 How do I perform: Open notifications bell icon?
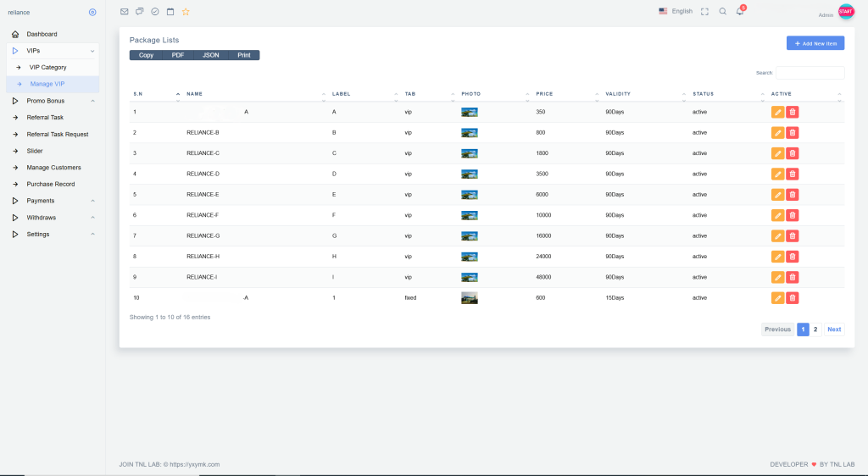point(740,11)
